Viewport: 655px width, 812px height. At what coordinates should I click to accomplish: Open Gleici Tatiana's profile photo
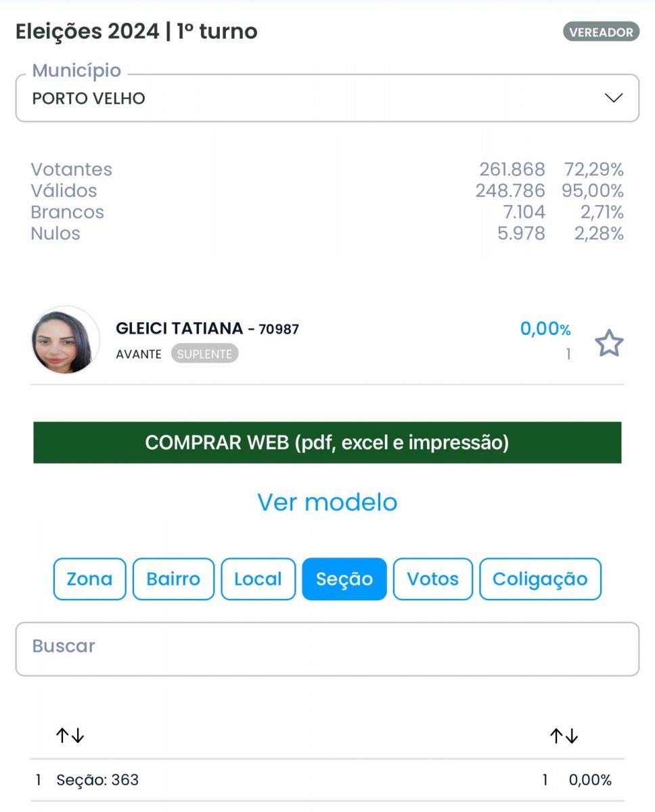(x=65, y=340)
